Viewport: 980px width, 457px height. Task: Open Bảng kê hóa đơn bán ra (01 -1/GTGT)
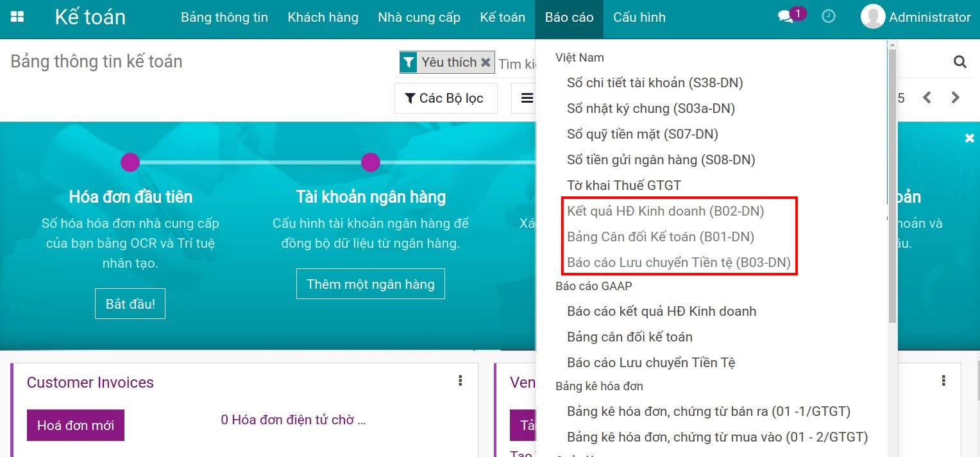click(x=709, y=411)
